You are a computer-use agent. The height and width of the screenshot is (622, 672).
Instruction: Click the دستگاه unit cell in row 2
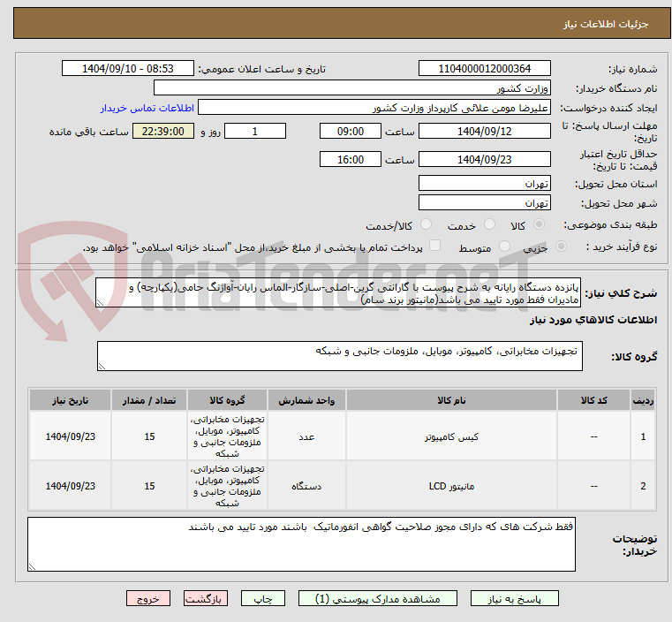pyautogui.click(x=306, y=486)
